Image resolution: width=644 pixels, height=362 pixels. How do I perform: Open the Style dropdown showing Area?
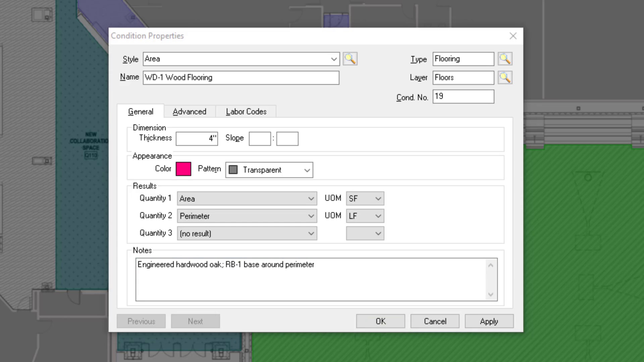tap(333, 59)
